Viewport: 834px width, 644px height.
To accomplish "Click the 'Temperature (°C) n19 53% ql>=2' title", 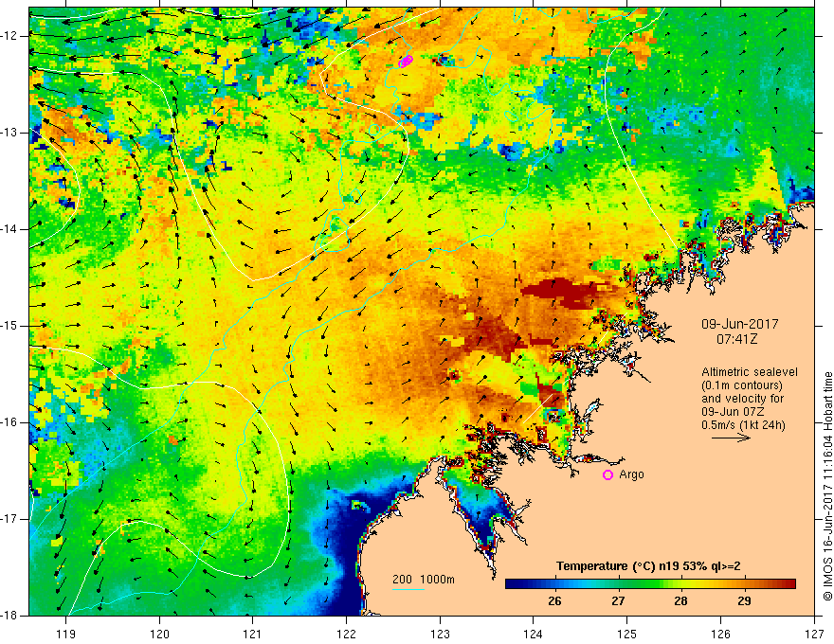I will coord(648,566).
